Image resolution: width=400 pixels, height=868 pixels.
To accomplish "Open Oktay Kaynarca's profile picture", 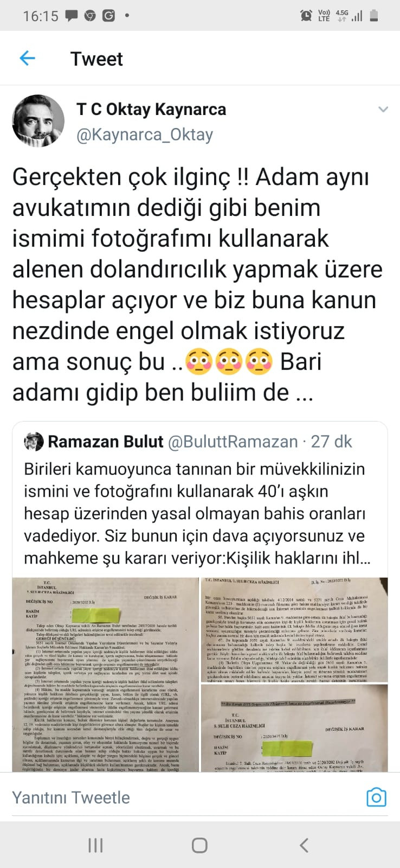I will coord(38,121).
